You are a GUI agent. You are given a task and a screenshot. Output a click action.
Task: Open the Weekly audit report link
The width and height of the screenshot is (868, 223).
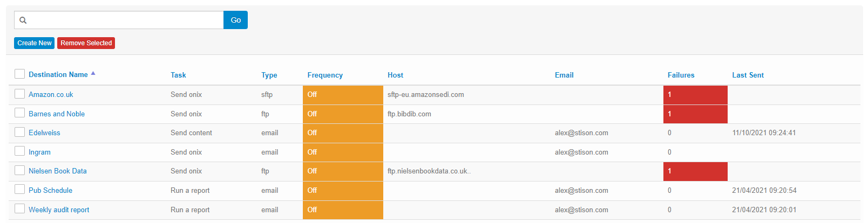(x=59, y=210)
